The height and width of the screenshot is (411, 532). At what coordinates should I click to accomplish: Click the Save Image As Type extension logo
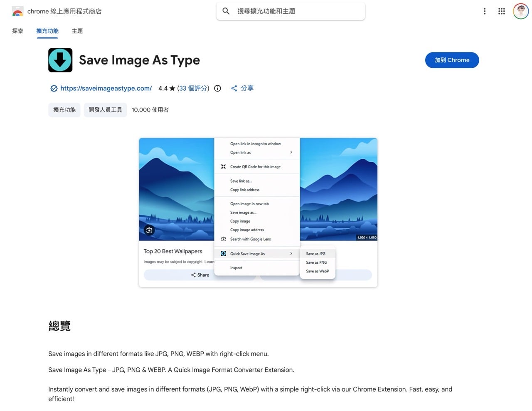pos(60,60)
